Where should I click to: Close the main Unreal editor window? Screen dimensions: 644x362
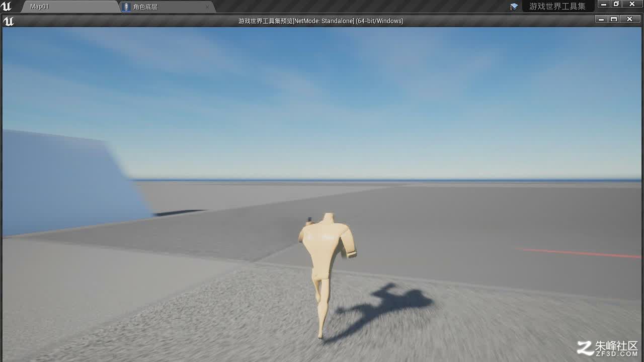click(x=632, y=4)
